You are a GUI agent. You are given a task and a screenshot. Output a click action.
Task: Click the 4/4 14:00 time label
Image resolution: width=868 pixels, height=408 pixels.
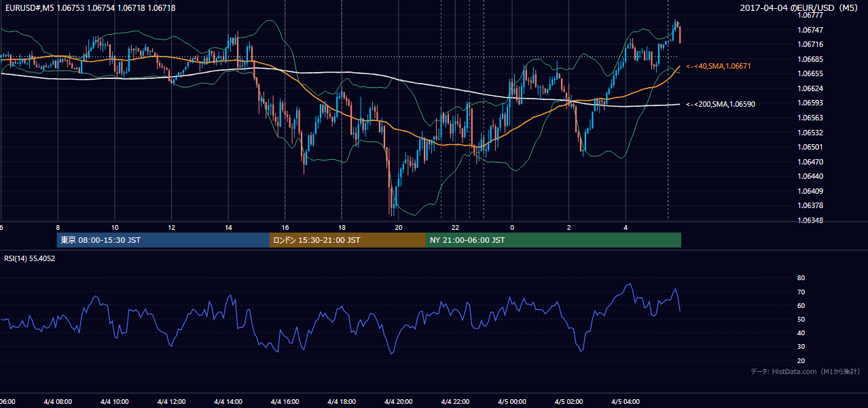pyautogui.click(x=228, y=402)
